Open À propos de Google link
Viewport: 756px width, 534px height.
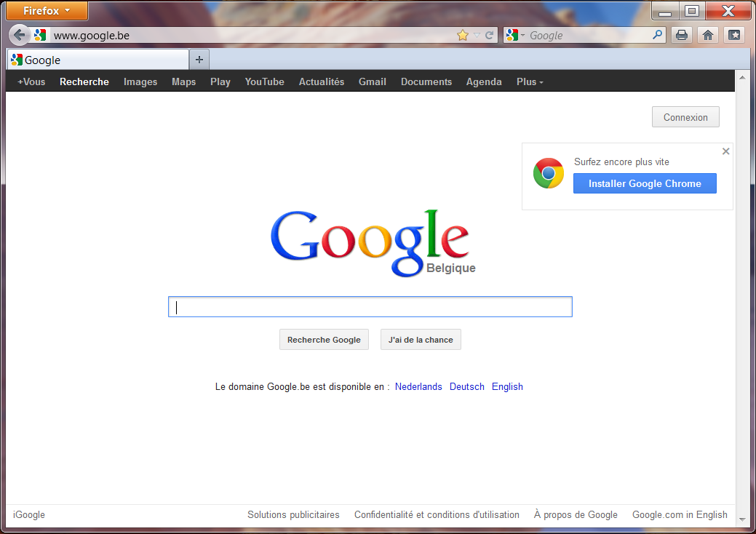[x=576, y=514]
